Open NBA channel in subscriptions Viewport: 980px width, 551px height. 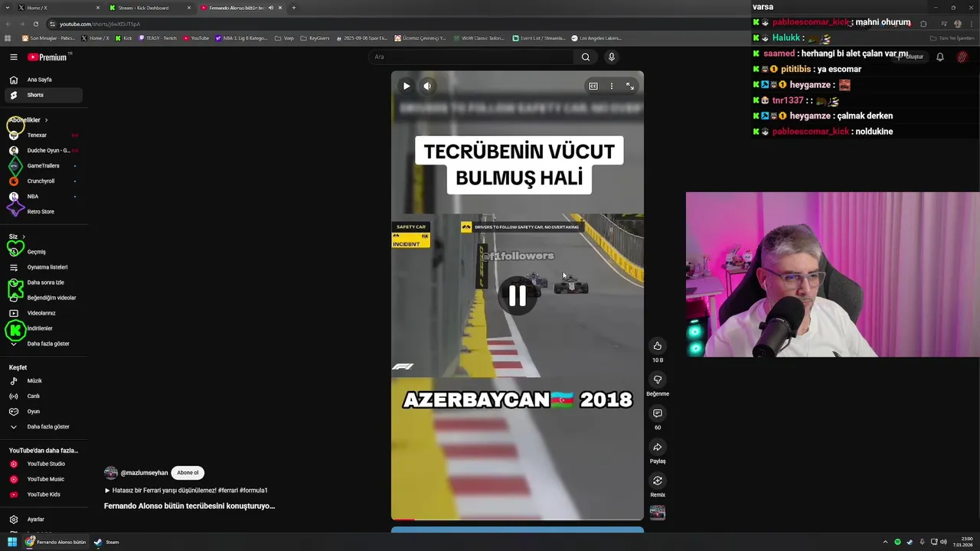(44, 197)
